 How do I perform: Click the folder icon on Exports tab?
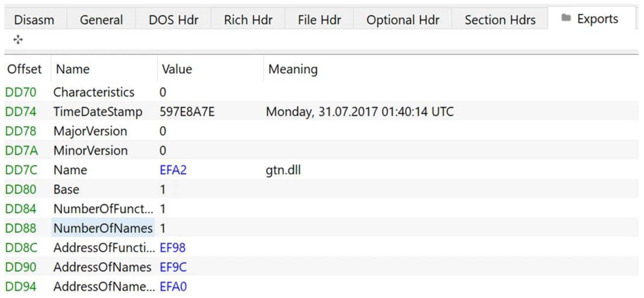point(566,18)
